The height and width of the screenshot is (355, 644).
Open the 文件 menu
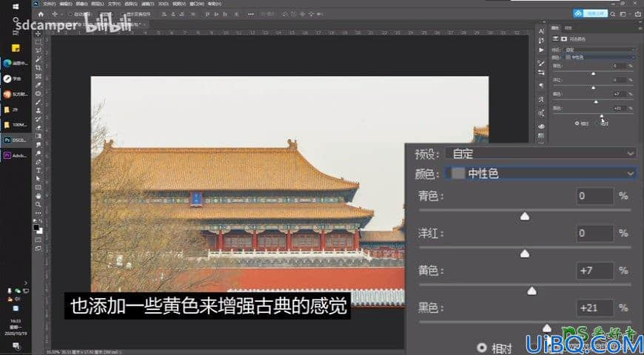49,4
